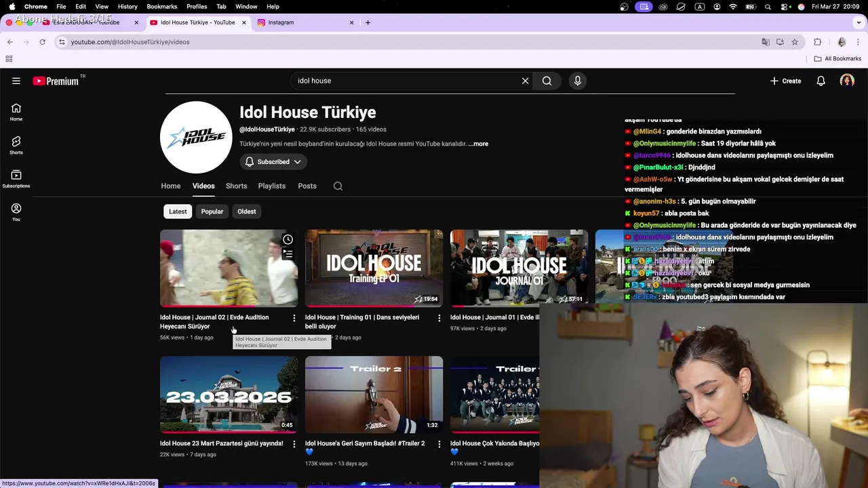Image resolution: width=868 pixels, height=488 pixels.
Task: Clear the search box with the X
Action: 525,81
